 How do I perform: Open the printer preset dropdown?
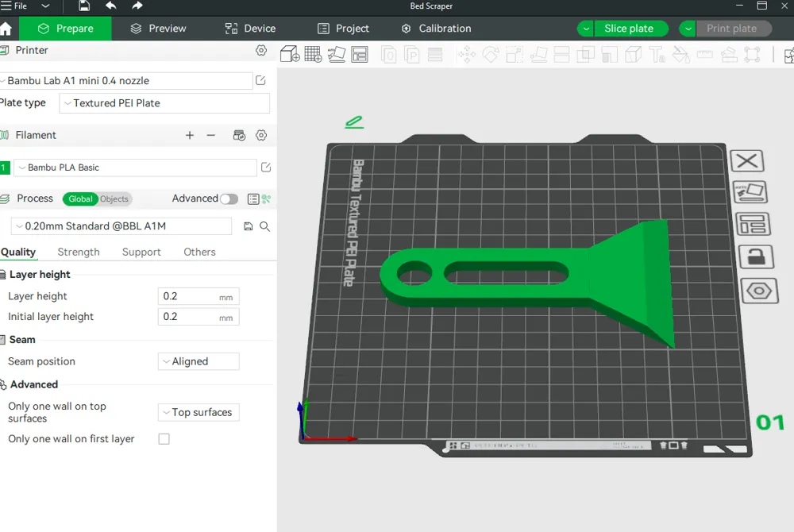[126, 80]
